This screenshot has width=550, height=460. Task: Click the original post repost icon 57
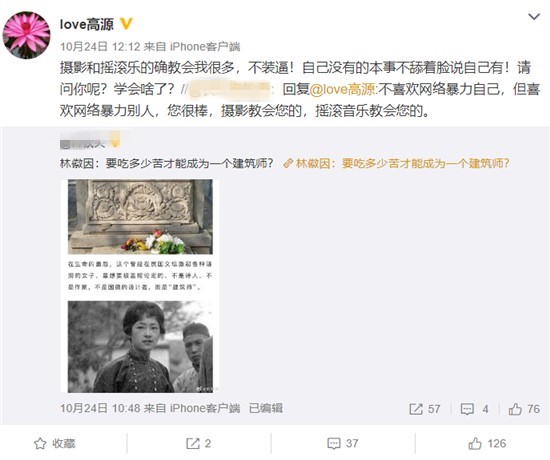tap(424, 409)
